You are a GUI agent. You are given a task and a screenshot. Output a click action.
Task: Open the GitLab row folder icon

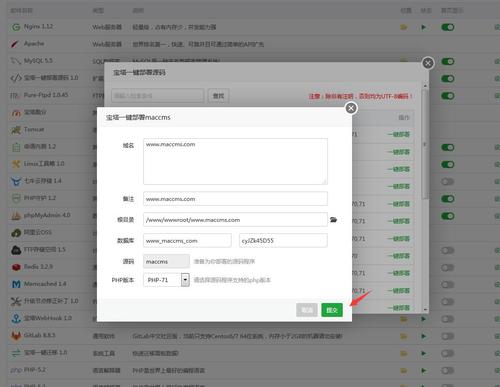pyautogui.click(x=404, y=336)
